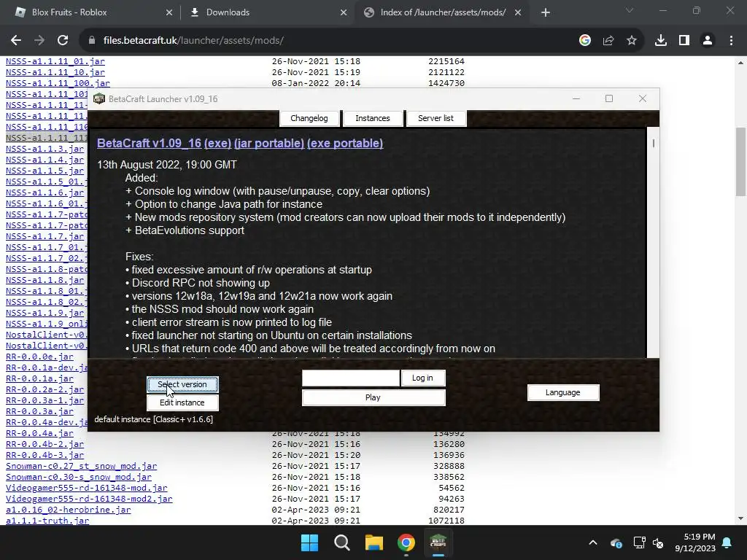Open NSSS-a1.1.9.jar link
The image size is (747, 560).
tap(44, 313)
